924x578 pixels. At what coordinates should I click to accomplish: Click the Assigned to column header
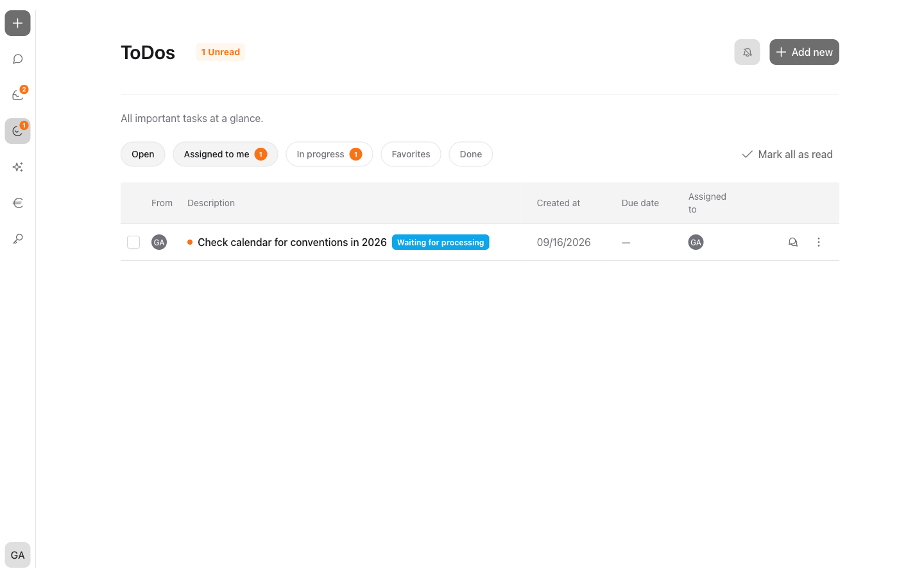(x=707, y=203)
